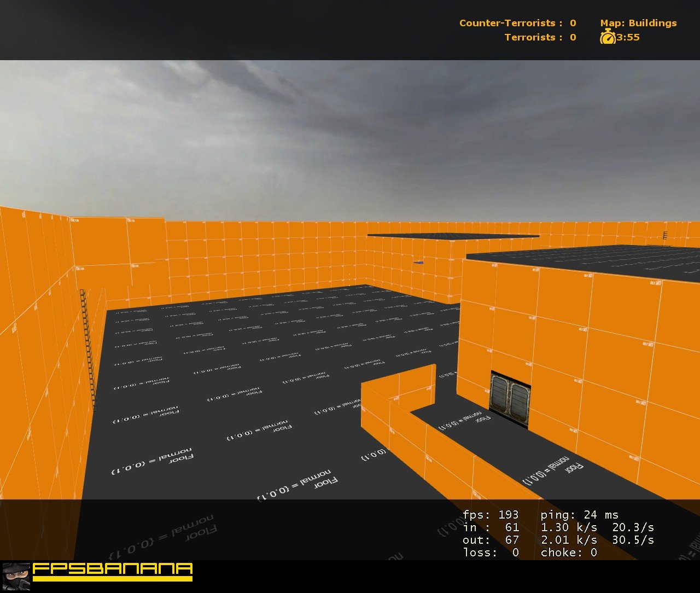Toggle the out: 67 packet counter

coord(491,539)
